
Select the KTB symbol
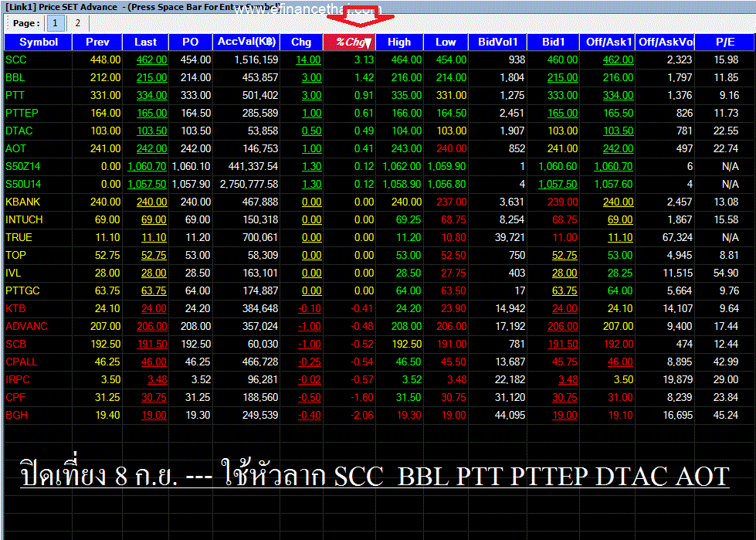coord(15,309)
